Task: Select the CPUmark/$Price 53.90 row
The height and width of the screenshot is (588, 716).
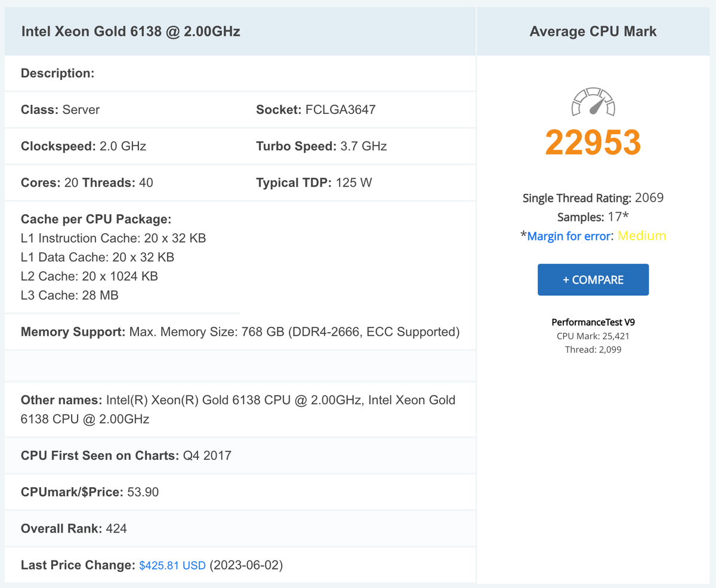Action: tap(89, 492)
